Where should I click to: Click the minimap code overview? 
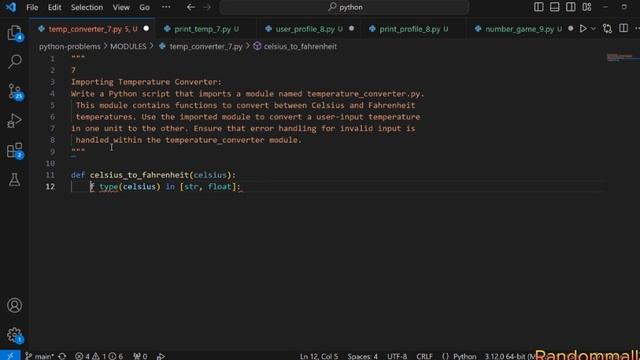(622, 57)
